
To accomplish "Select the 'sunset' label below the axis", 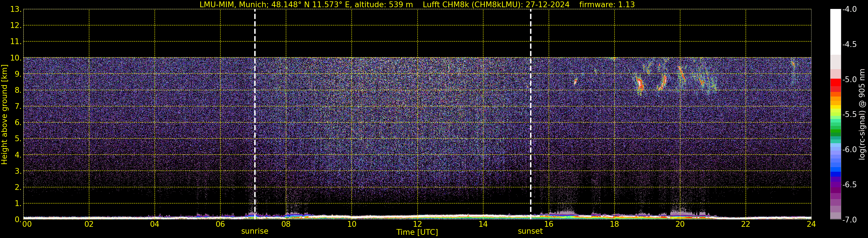I will [530, 231].
